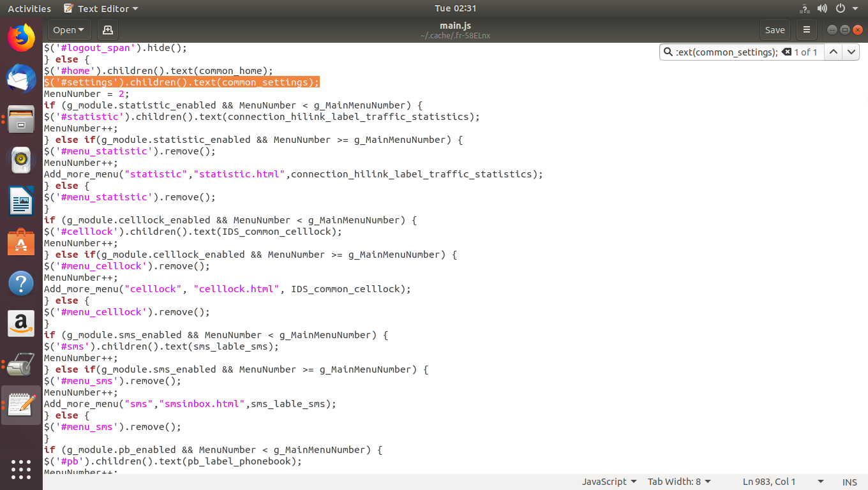Show the applications grid

[21, 469]
